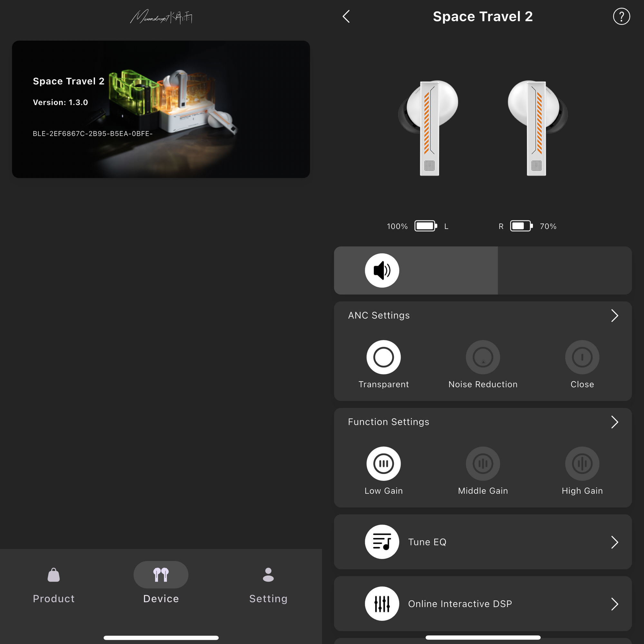The width and height of the screenshot is (644, 644).
Task: Open the Space Travel 2 device card
Action: coord(161,109)
